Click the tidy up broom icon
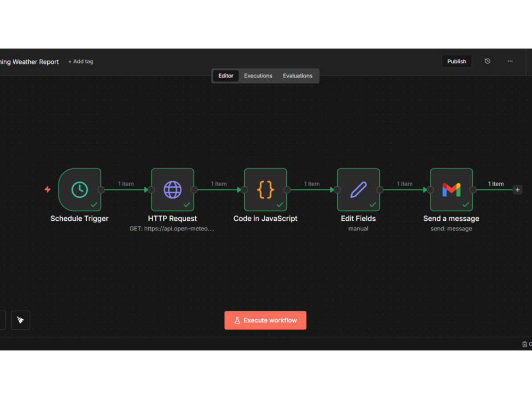Image resolution: width=532 pixels, height=399 pixels. point(20,320)
